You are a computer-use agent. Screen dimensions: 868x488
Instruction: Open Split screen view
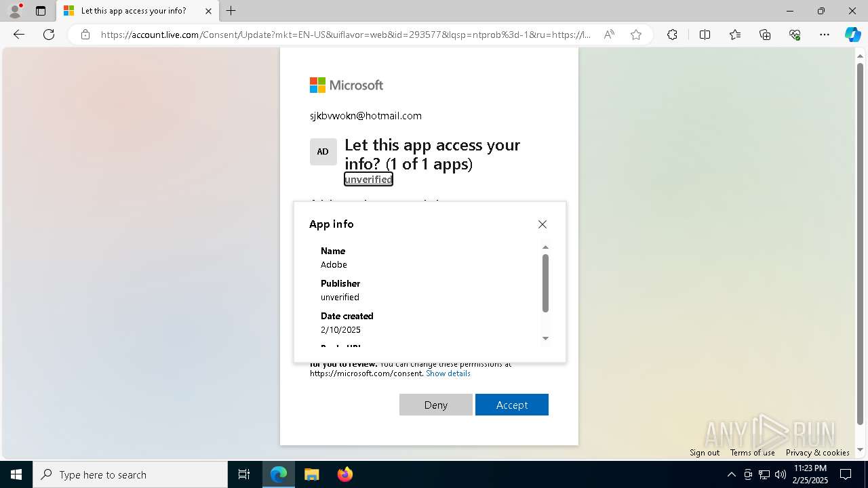point(705,35)
